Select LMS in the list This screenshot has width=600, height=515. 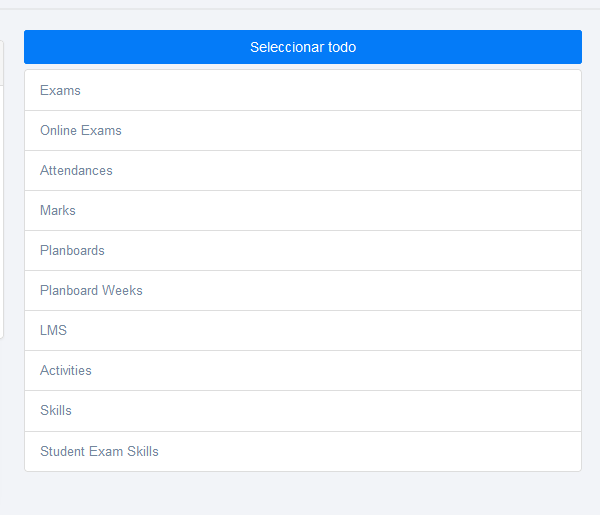(x=302, y=330)
